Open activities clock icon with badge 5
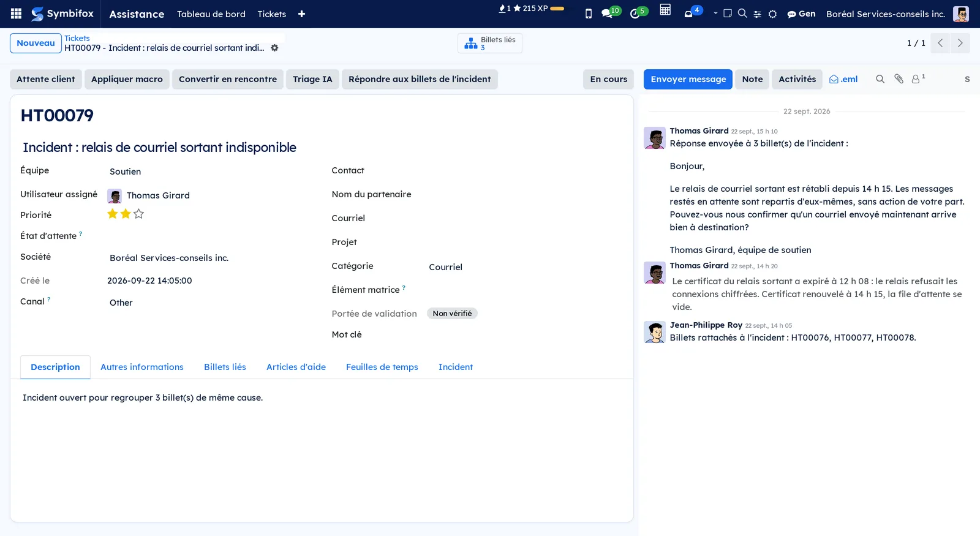 pyautogui.click(x=638, y=12)
